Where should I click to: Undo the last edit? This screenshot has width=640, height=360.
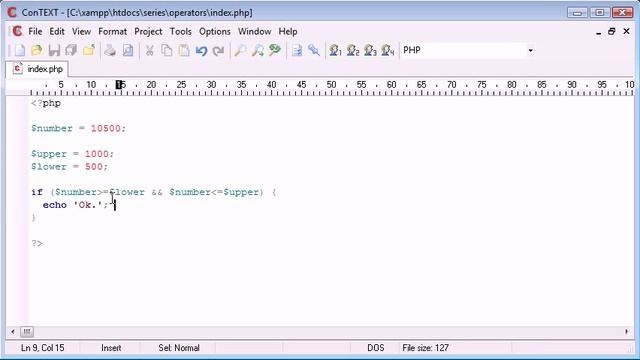point(201,51)
